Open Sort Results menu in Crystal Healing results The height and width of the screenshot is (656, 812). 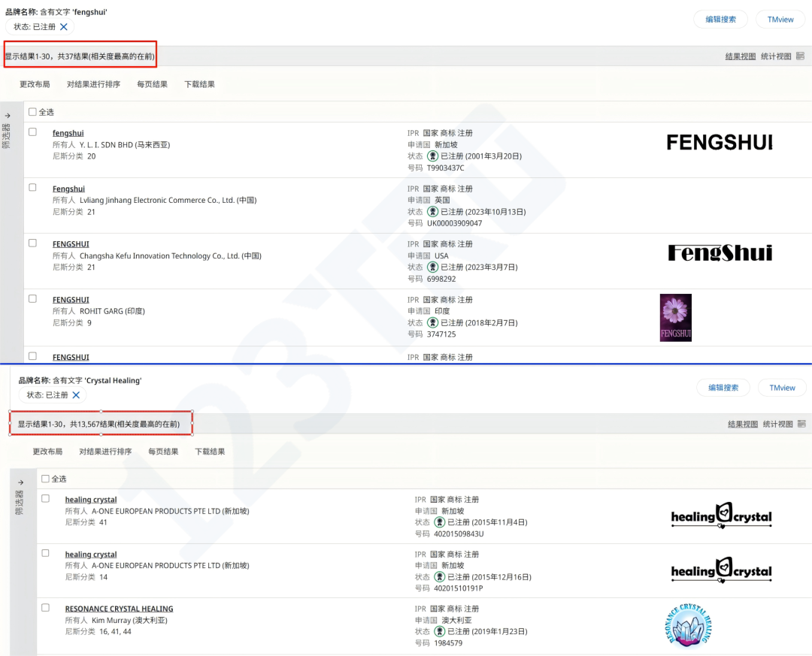[x=106, y=452]
